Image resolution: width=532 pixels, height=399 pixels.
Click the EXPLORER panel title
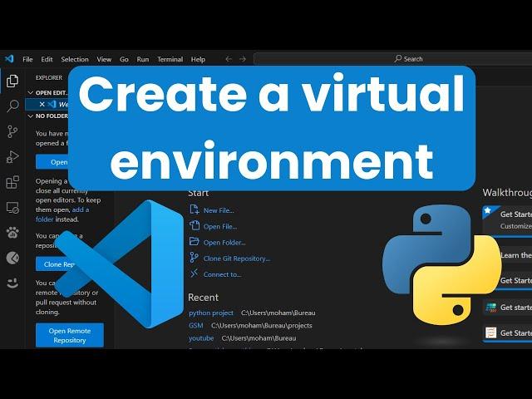pos(49,77)
